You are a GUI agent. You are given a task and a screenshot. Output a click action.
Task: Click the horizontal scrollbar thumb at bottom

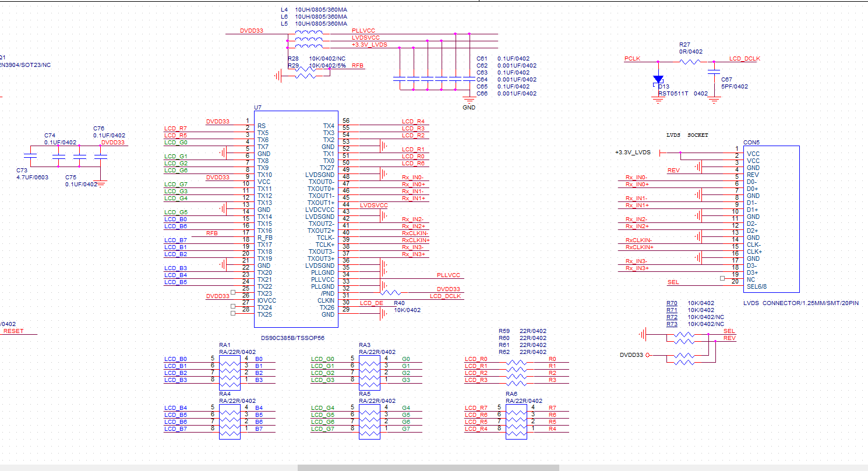point(428,468)
